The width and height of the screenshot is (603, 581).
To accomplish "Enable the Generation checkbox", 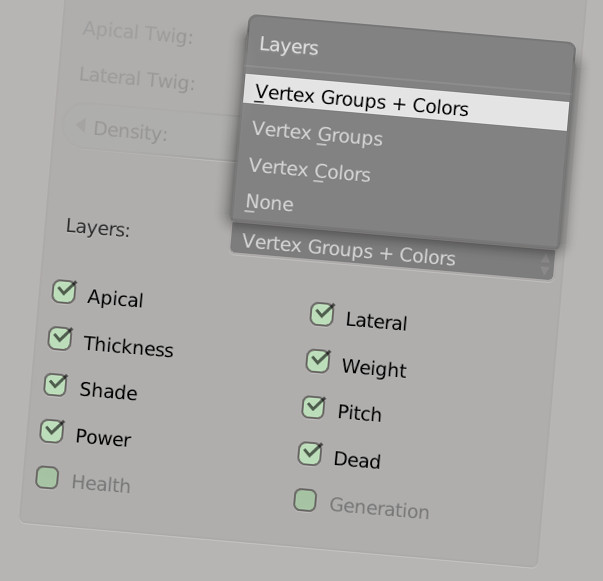I will (x=305, y=501).
